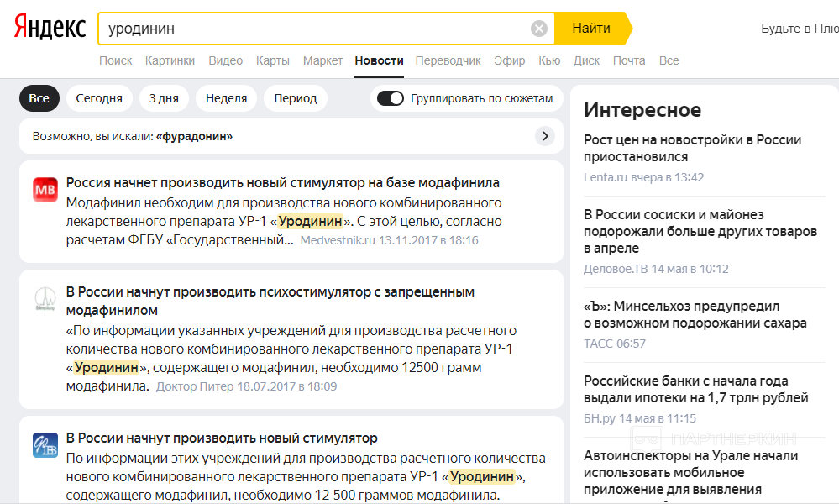The height and width of the screenshot is (504, 839).
Task: Open article about стимулятор на базе модафинила
Action: point(282,182)
